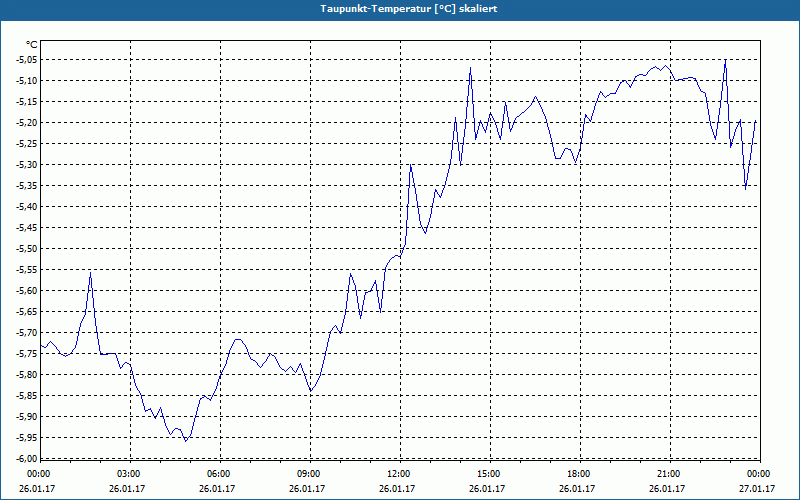Screen dimensions: 800x500
Task: Click the y-axis label '-5,95'
Action: click(27, 437)
